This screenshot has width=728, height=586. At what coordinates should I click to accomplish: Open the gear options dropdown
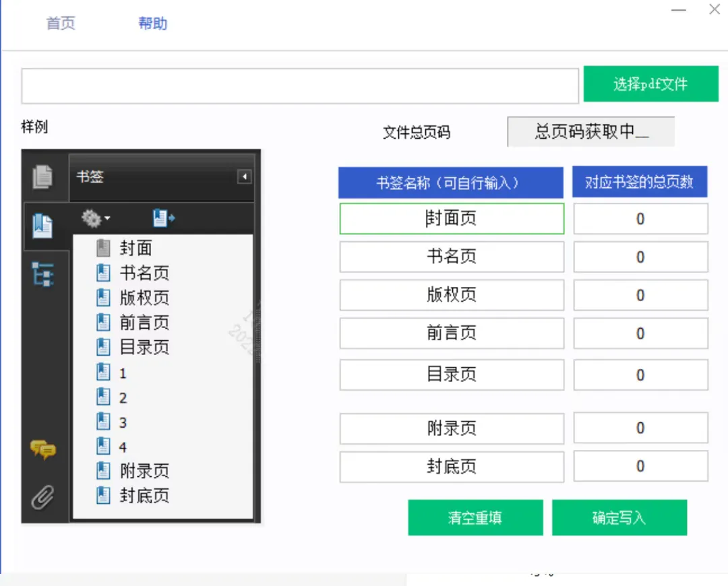click(x=95, y=218)
